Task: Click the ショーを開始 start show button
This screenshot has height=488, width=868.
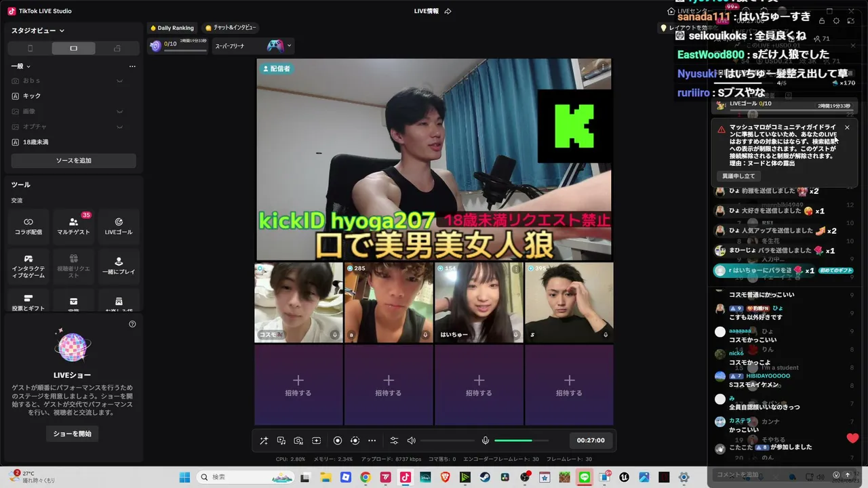Action: point(73,434)
